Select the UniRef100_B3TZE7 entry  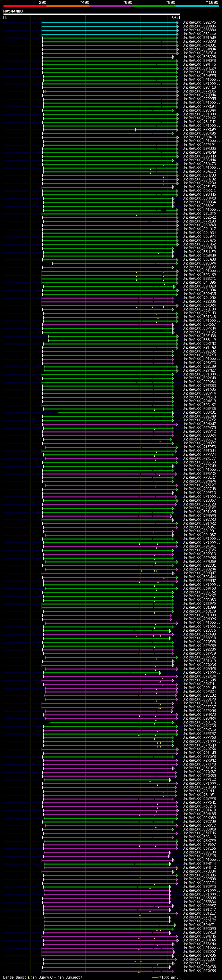click(199, 913)
